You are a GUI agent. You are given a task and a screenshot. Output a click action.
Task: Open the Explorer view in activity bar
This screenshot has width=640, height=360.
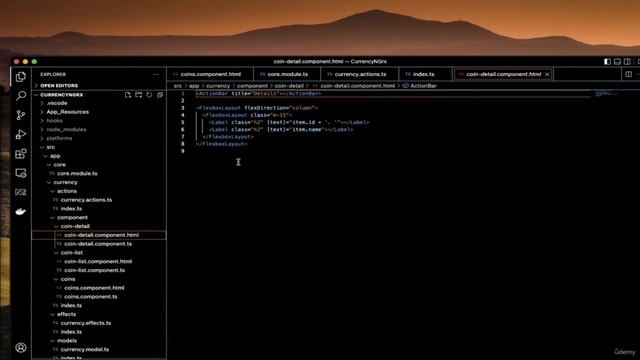(21, 77)
